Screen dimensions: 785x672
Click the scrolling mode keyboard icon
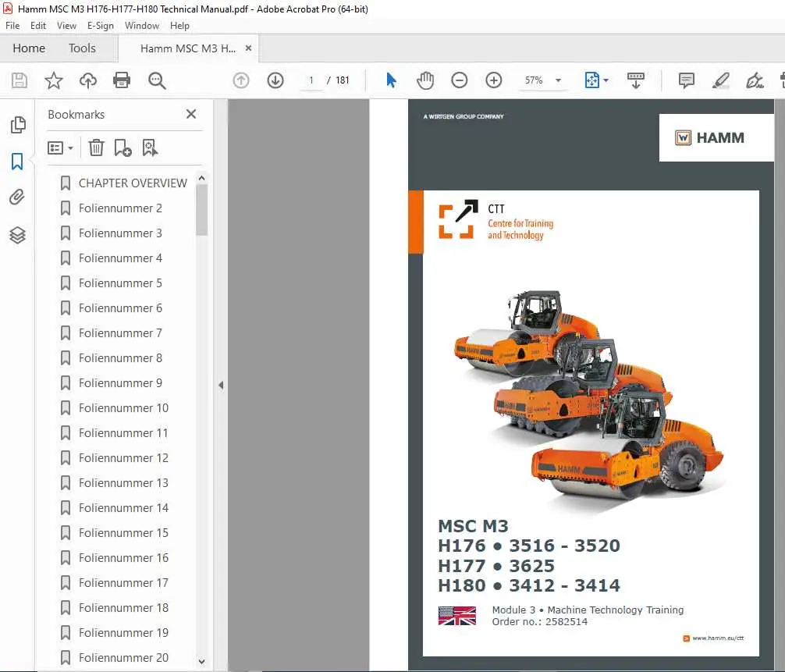click(x=636, y=80)
